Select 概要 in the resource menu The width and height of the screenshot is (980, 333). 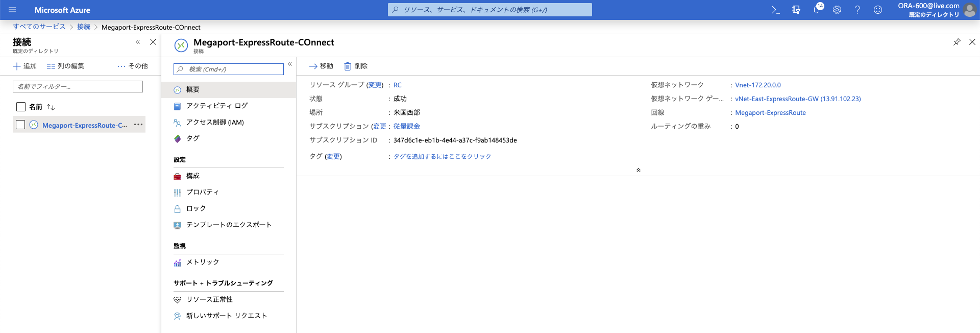[x=229, y=89]
